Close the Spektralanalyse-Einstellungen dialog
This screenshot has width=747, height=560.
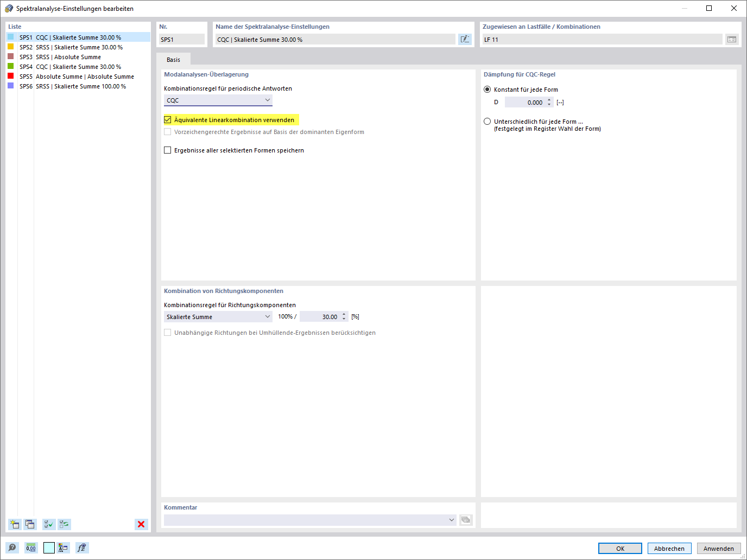(734, 8)
